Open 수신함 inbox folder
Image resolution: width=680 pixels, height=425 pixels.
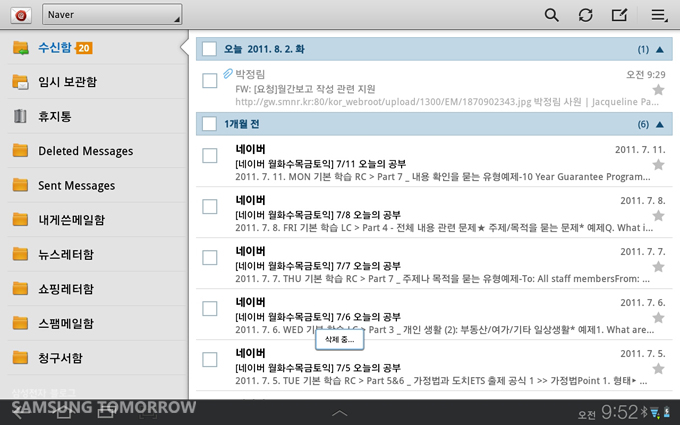[x=94, y=47]
